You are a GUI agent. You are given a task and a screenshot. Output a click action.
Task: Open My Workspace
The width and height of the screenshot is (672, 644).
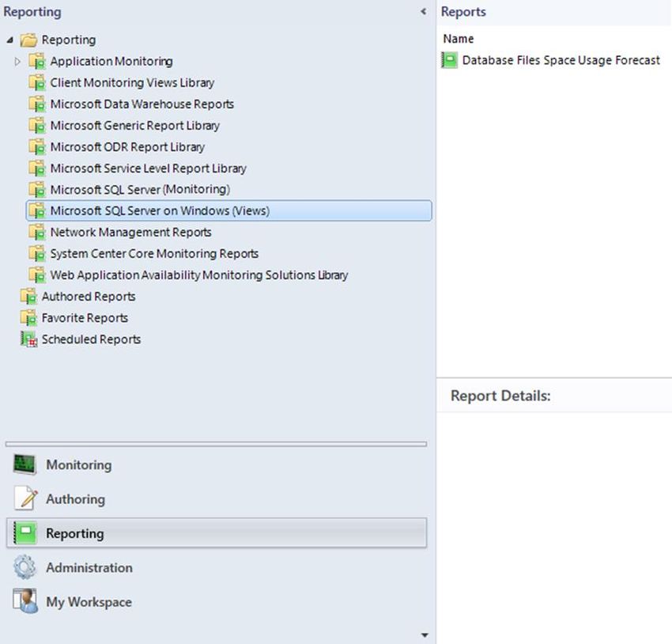pyautogui.click(x=217, y=601)
